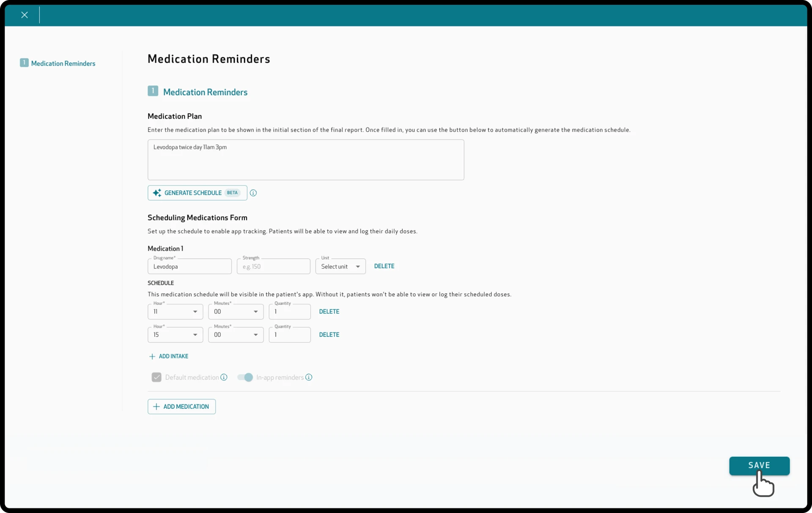The width and height of the screenshot is (812, 513).
Task: Open Minutes dropdown in the 11 o'clock row
Action: coord(236,312)
